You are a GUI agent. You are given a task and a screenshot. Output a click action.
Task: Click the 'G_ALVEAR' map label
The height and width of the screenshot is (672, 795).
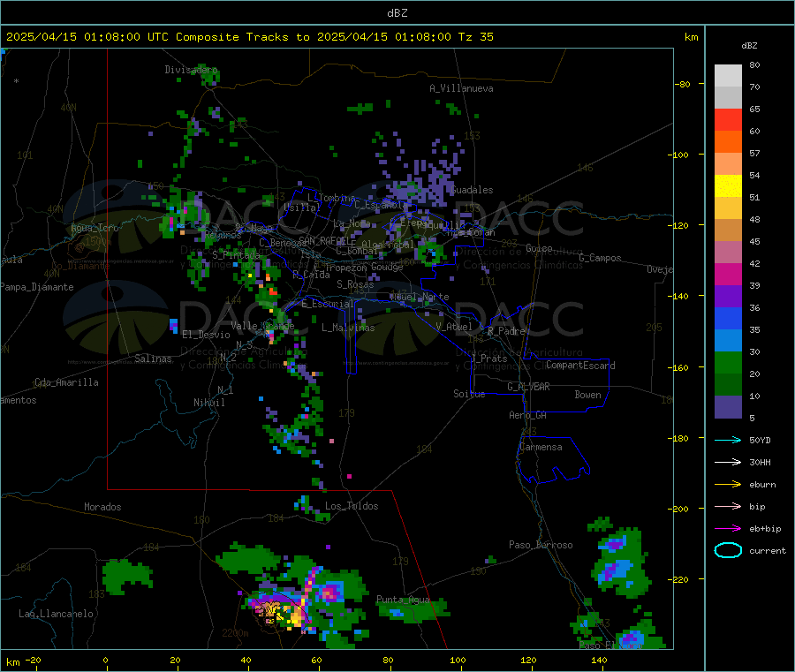coord(528,387)
